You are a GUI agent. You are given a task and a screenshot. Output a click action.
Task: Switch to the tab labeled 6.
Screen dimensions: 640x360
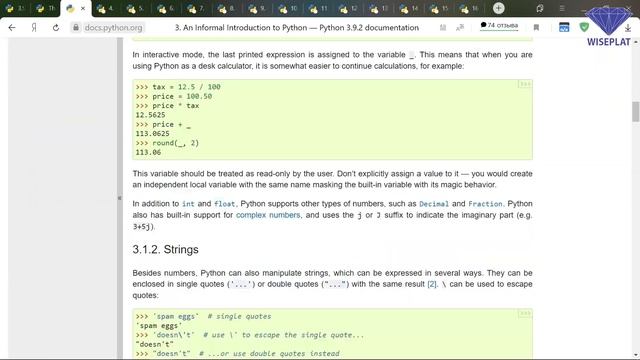click(x=166, y=8)
